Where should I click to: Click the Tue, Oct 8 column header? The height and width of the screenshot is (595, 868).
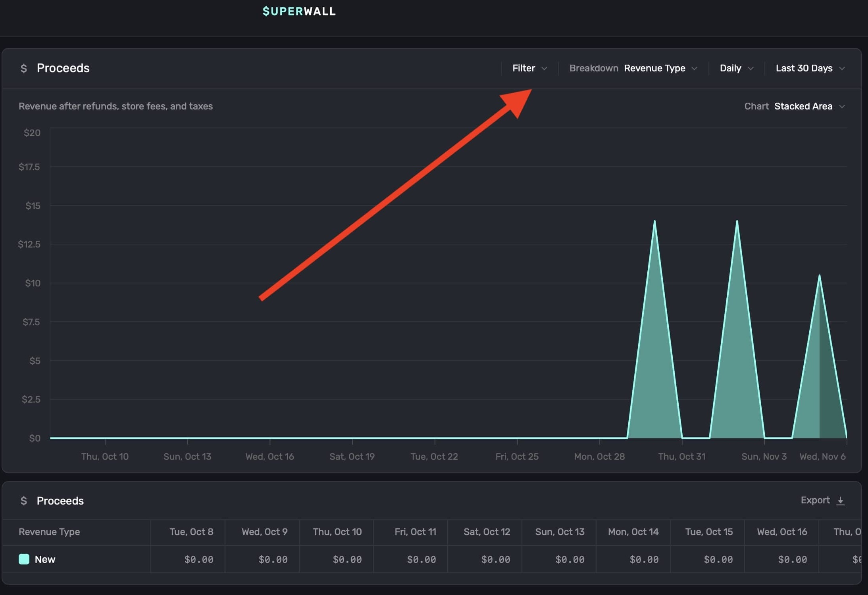191,532
